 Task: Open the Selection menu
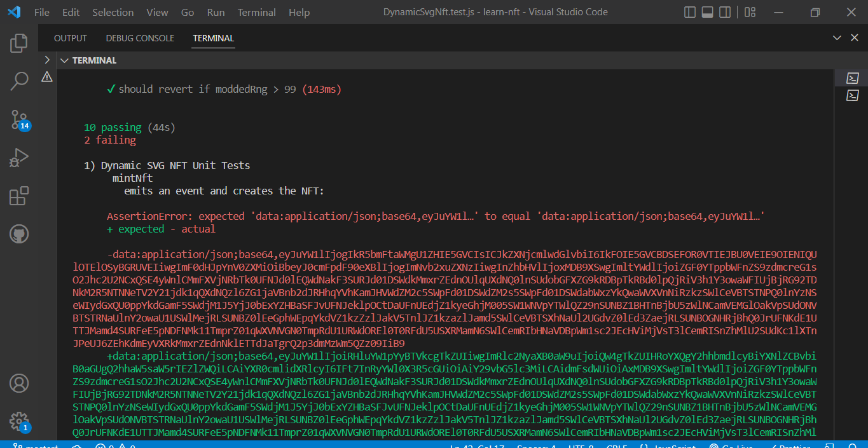coord(113,12)
